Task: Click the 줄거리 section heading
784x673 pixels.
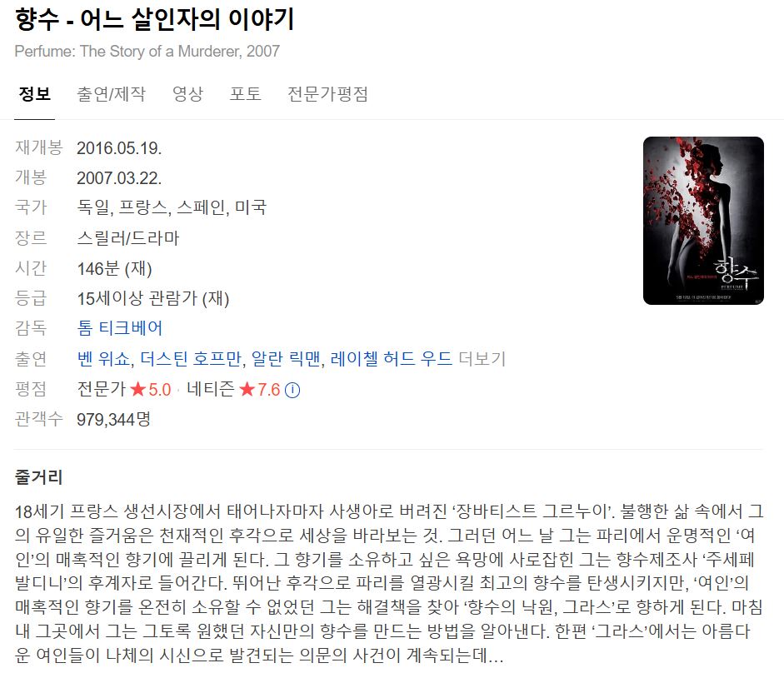Action: pyautogui.click(x=38, y=477)
